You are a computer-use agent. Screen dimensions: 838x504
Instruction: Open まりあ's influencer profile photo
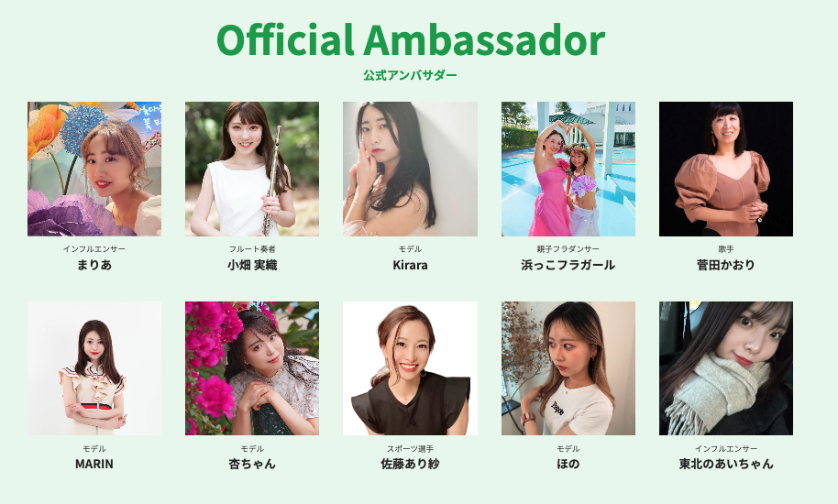tap(94, 169)
